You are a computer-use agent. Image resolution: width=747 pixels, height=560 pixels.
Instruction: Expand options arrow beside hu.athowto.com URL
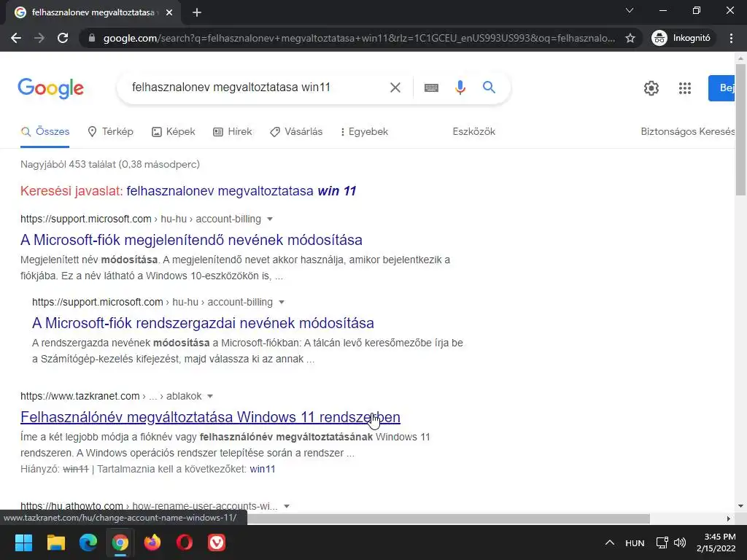coord(287,506)
